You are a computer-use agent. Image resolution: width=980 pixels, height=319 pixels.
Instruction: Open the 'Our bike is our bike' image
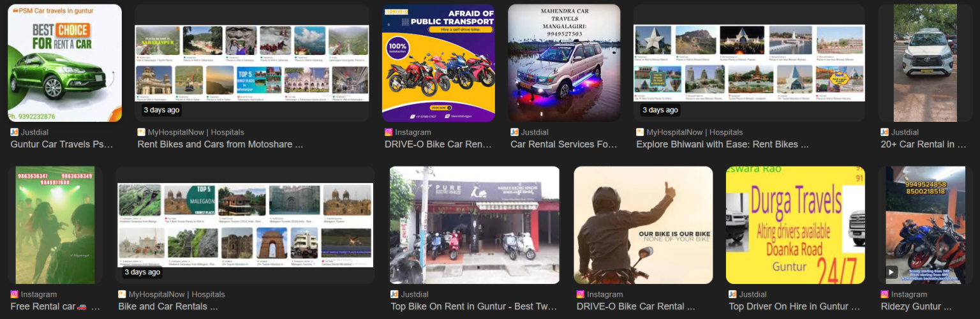(x=643, y=225)
